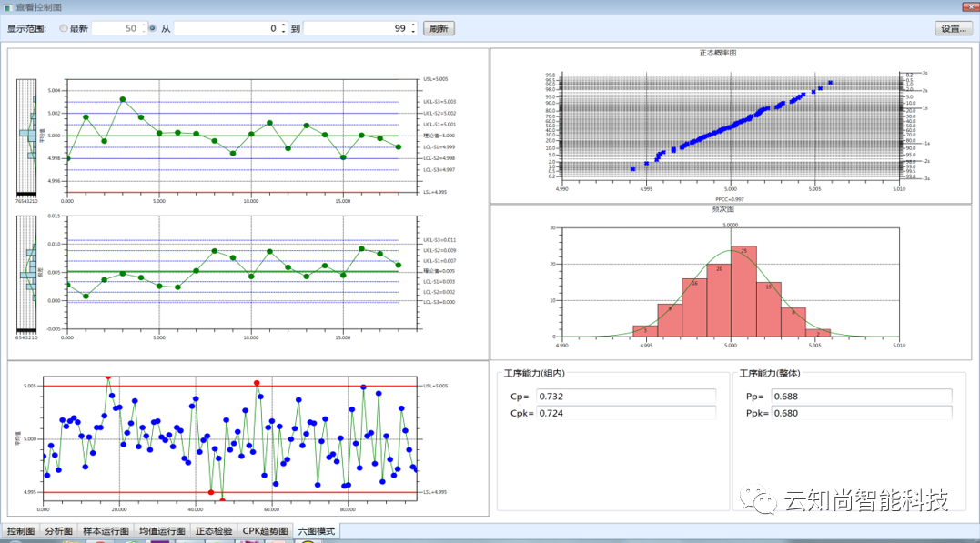Image resolution: width=980 pixels, height=543 pixels.
Task: Increase the 从 start value with up arrow
Action: [283, 25]
